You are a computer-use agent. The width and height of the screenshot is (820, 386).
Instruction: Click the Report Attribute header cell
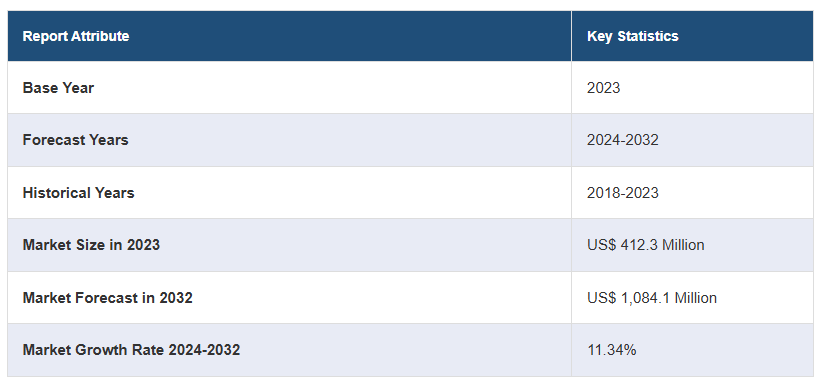(x=289, y=36)
